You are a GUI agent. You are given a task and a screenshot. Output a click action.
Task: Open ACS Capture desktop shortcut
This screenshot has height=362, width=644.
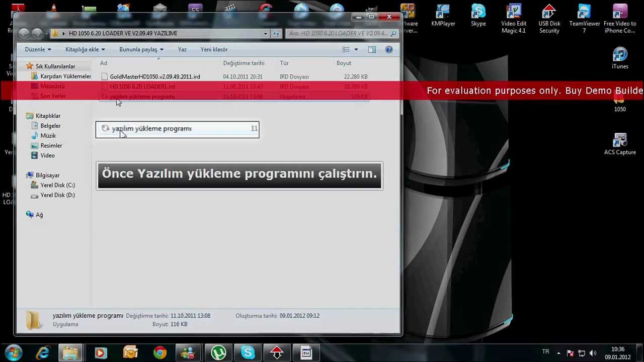[x=620, y=144]
